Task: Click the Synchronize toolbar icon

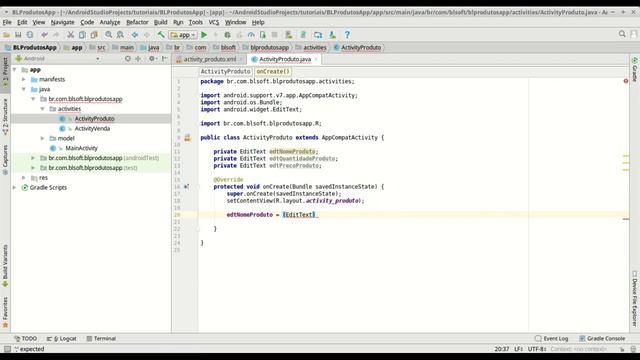Action: [x=30, y=35]
